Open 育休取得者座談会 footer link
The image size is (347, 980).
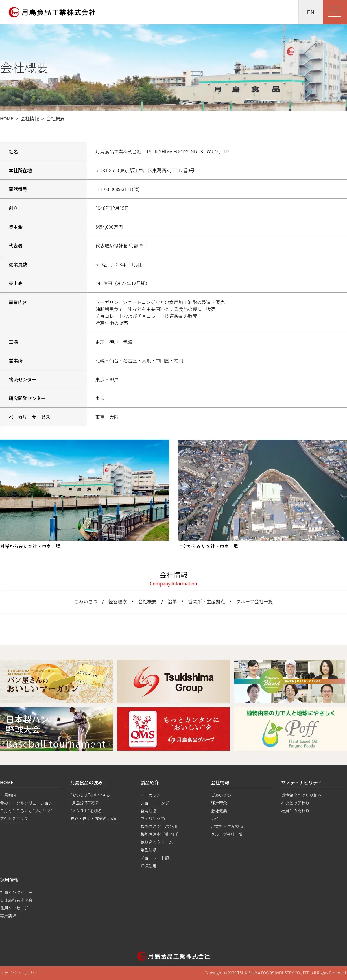tap(16, 900)
